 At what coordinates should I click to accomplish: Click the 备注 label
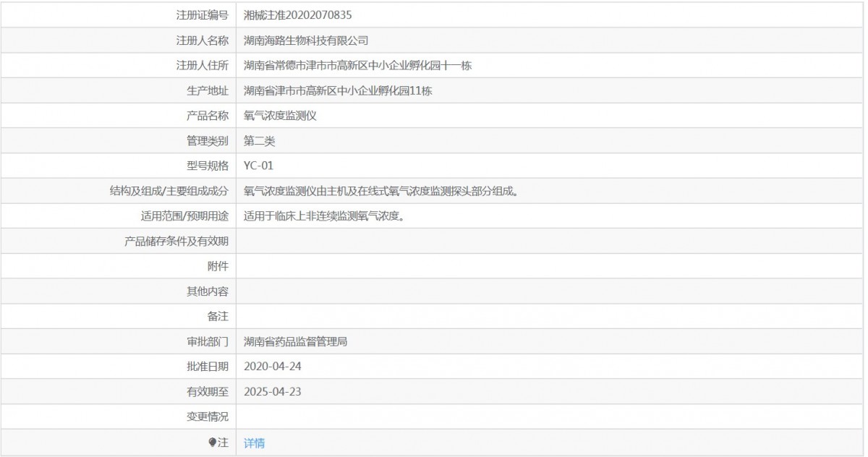click(218, 316)
